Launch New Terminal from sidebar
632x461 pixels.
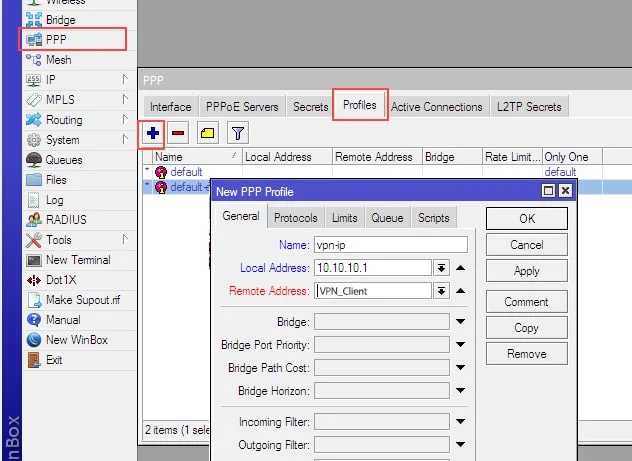point(78,260)
